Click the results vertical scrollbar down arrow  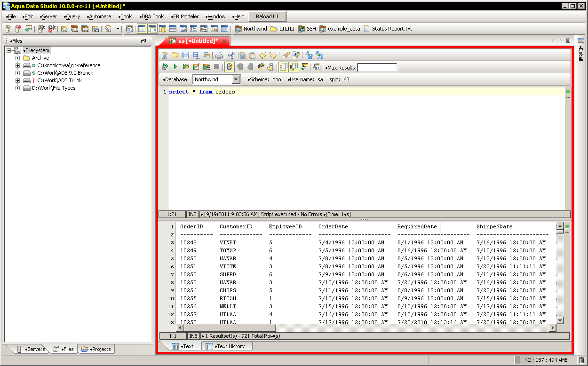point(560,320)
